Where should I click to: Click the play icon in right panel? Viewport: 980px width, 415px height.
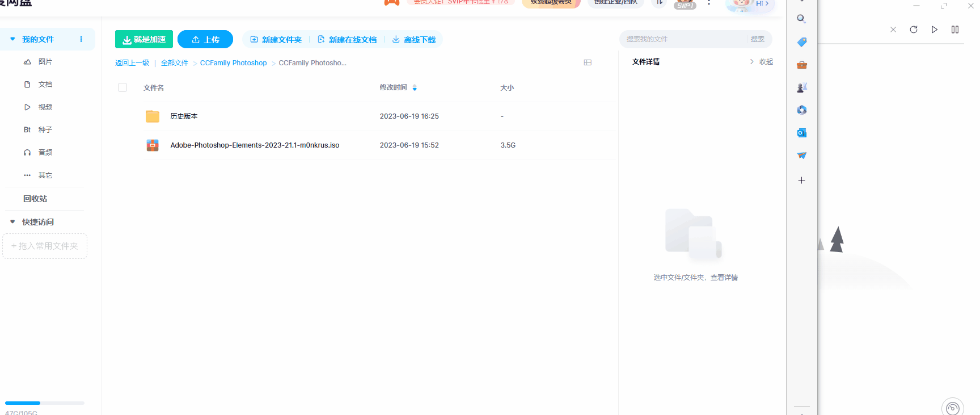[934, 30]
